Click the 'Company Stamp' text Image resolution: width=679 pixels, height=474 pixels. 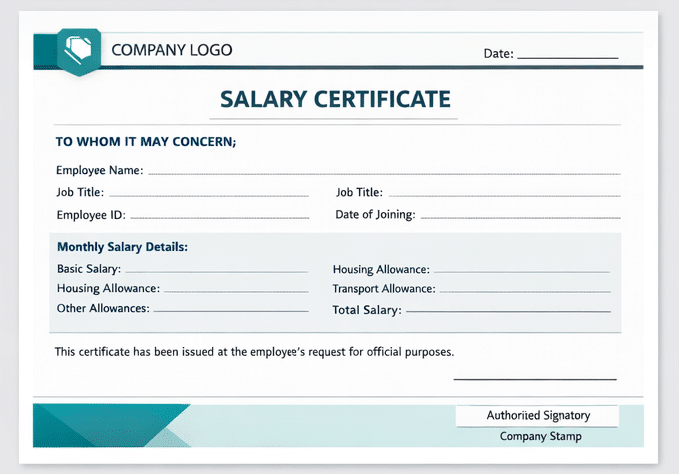(x=540, y=436)
